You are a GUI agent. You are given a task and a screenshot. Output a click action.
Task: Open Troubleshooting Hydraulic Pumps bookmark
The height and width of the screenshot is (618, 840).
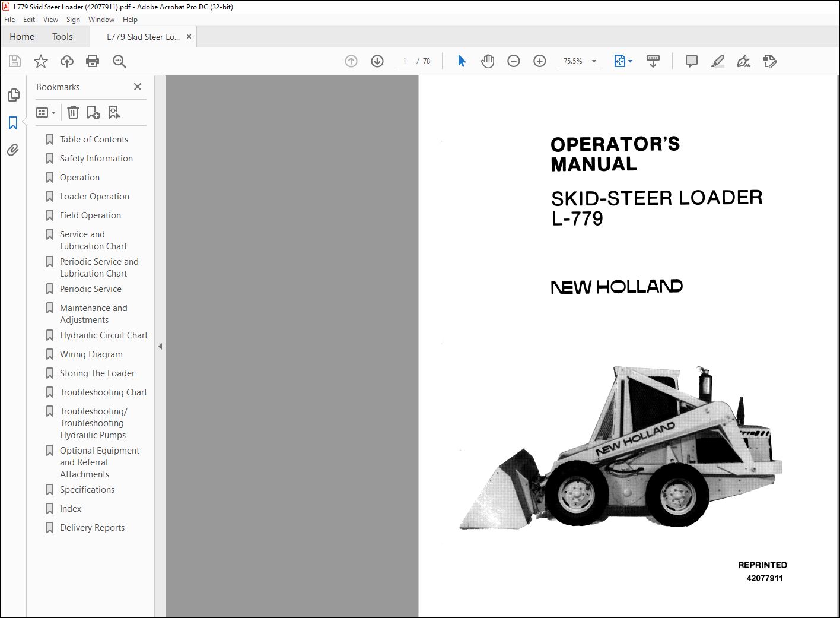(x=93, y=423)
